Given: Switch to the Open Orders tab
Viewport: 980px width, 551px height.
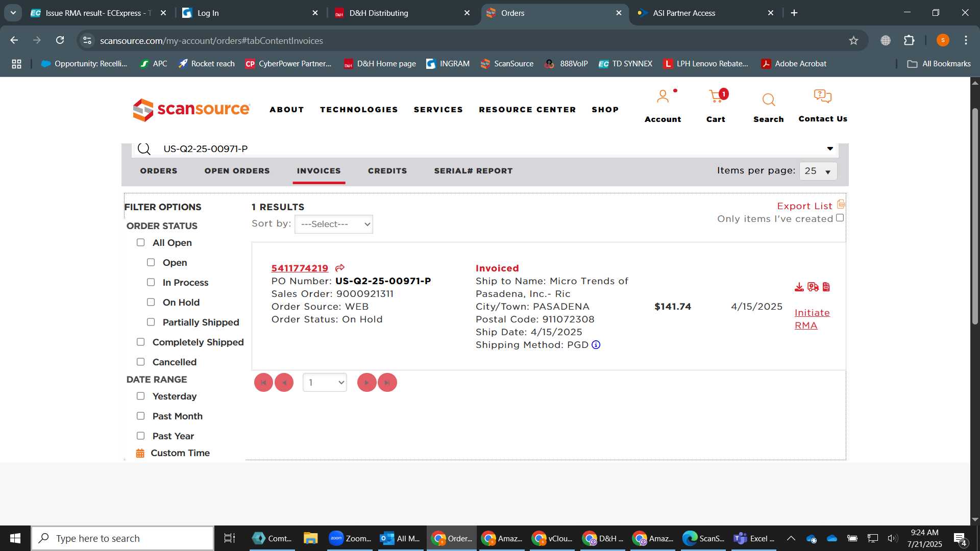Looking at the screenshot, I should pyautogui.click(x=237, y=171).
